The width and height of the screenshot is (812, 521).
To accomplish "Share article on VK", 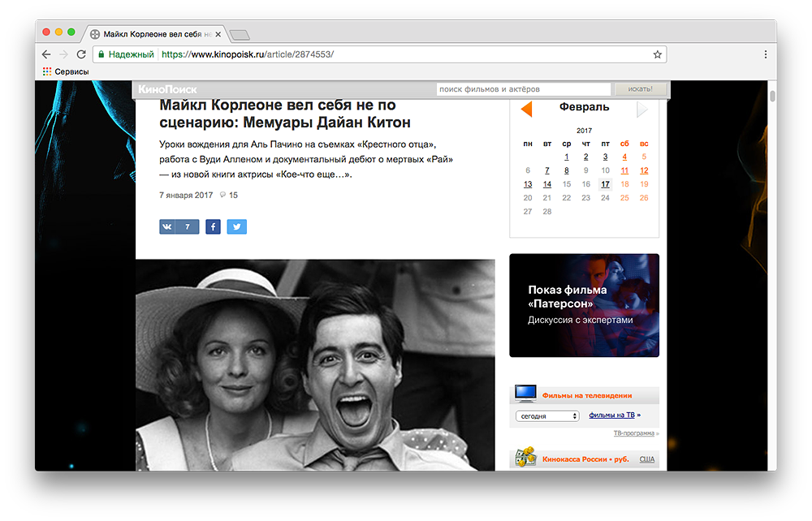I will pyautogui.click(x=179, y=227).
